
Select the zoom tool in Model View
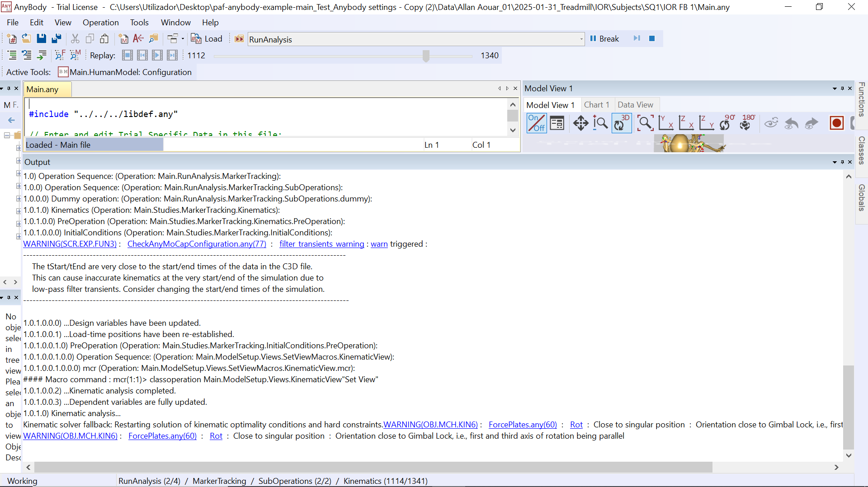click(x=600, y=123)
